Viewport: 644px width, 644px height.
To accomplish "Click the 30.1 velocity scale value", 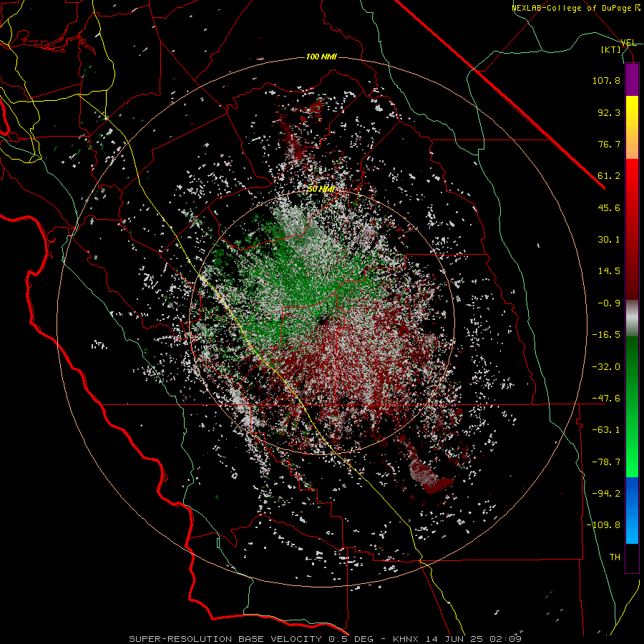I will [609, 239].
